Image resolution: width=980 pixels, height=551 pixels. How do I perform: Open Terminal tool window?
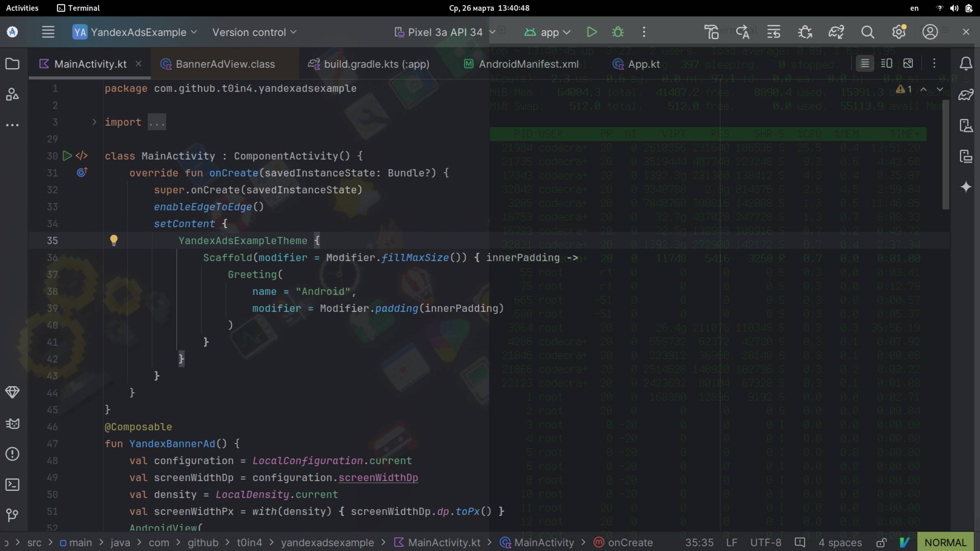coord(12,485)
